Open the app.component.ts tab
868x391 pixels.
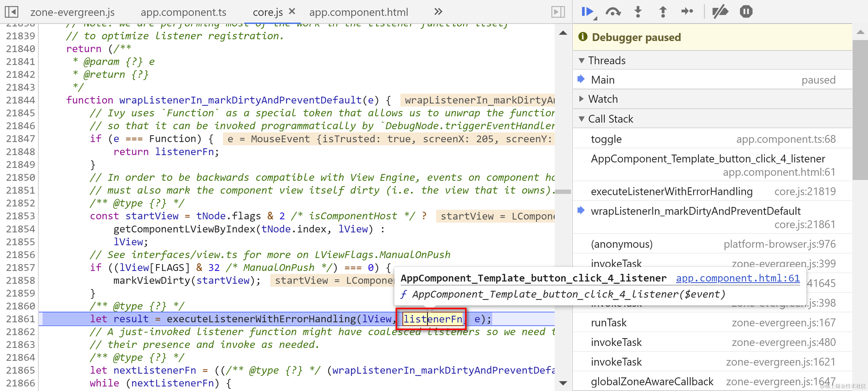183,12
